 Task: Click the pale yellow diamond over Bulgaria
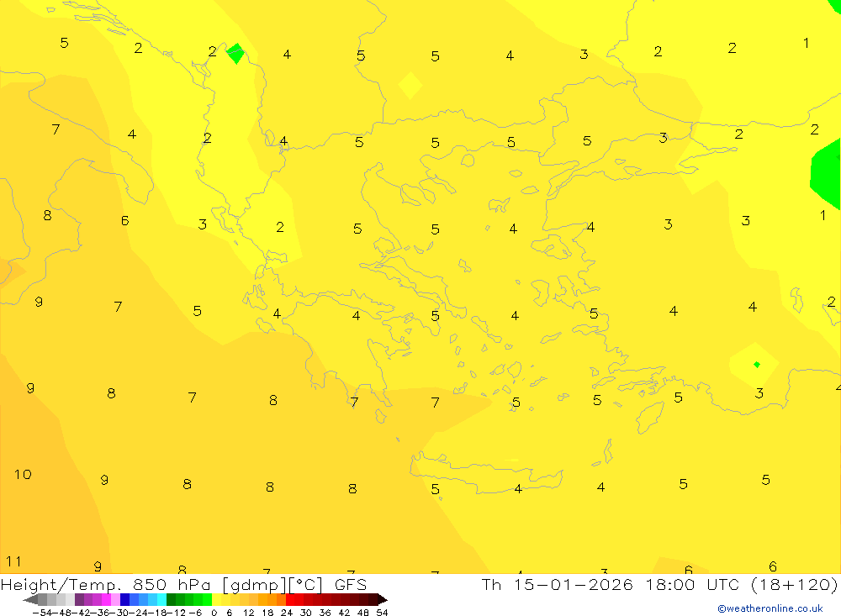tap(410, 85)
